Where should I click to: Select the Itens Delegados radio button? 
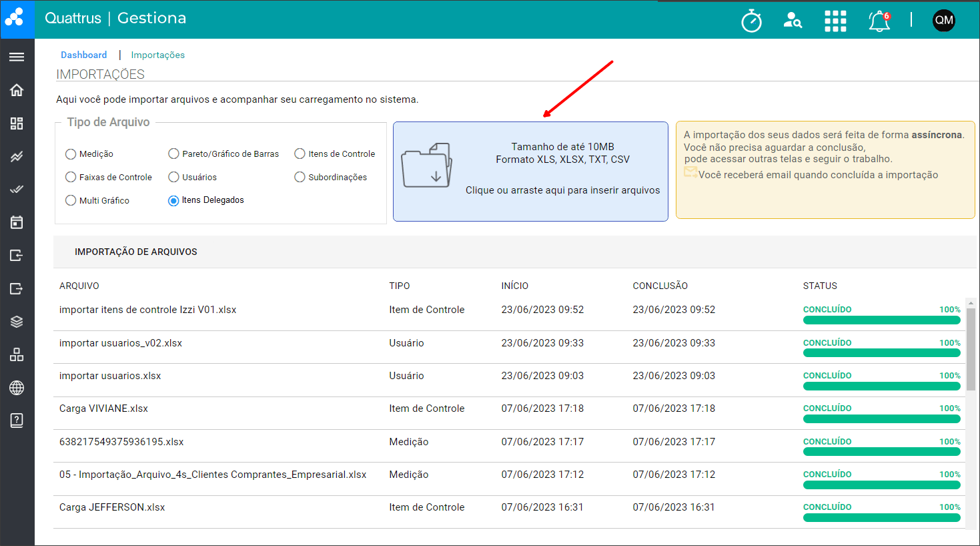pyautogui.click(x=173, y=200)
